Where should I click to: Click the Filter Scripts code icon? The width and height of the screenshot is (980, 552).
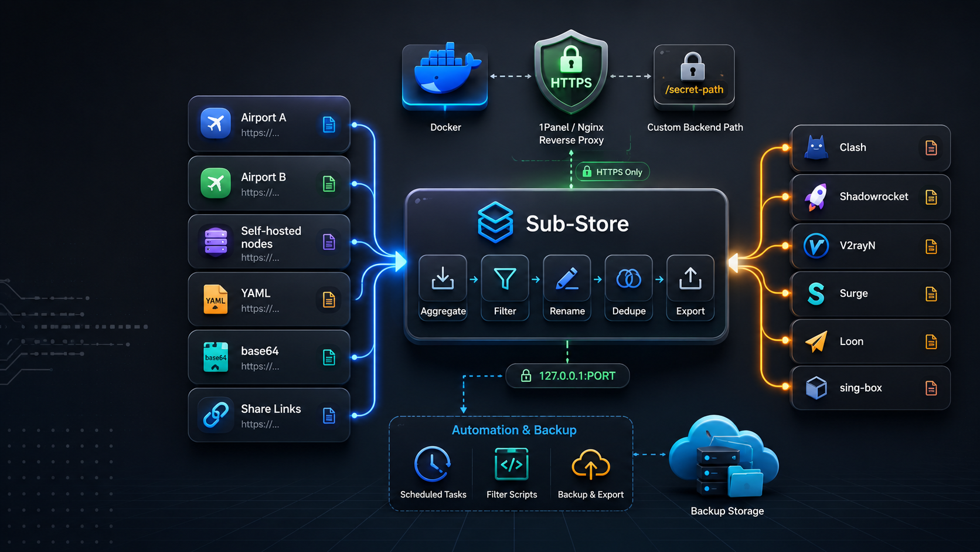[x=512, y=464]
